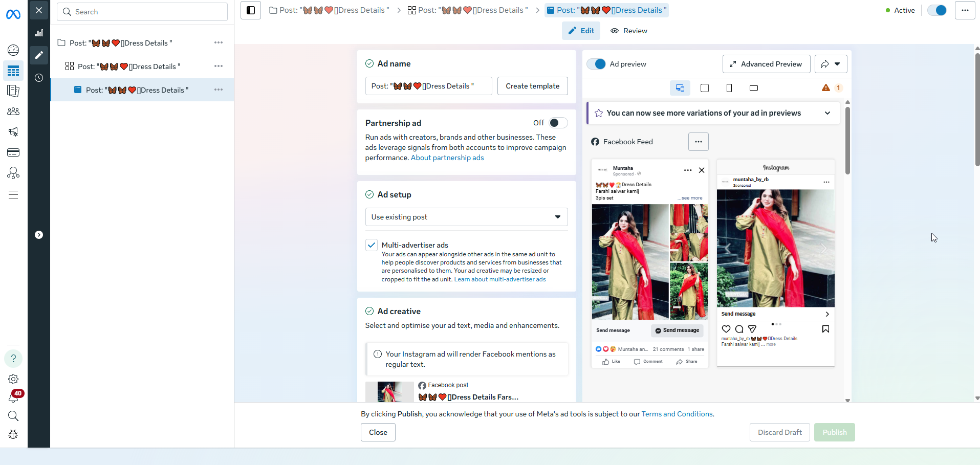Open the preview warning triangle icon
Viewport: 980px width, 465px height.
tap(826, 88)
